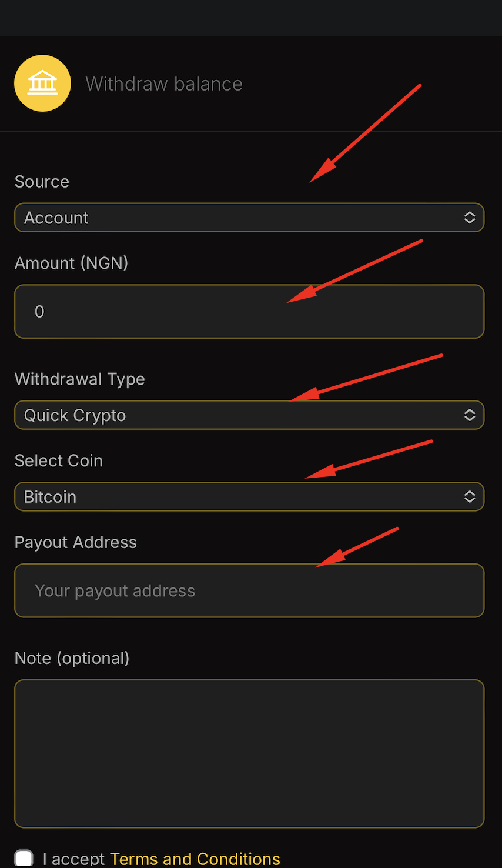This screenshot has width=502, height=868.
Task: Open the Terms and Conditions link
Action: coord(195,859)
